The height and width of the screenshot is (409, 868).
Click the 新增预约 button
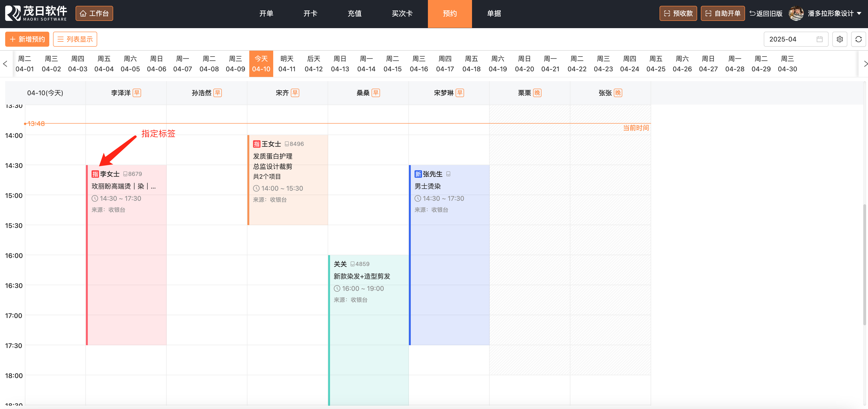pyautogui.click(x=27, y=39)
